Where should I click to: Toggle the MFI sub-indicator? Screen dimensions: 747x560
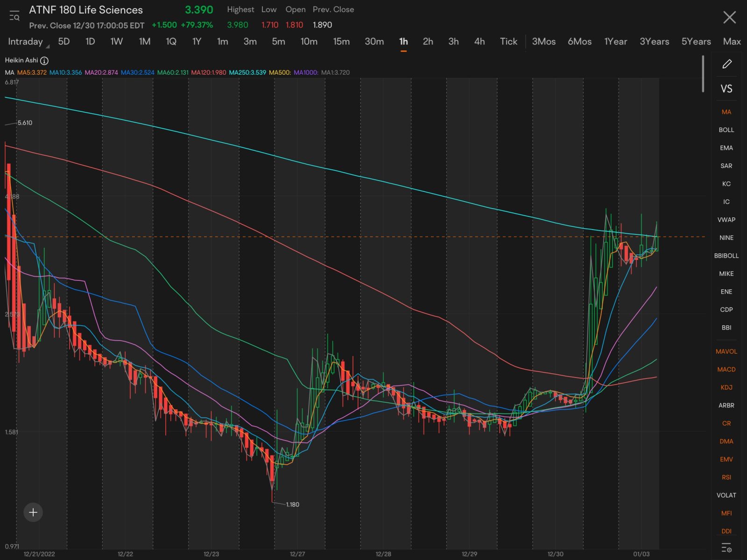[726, 513]
